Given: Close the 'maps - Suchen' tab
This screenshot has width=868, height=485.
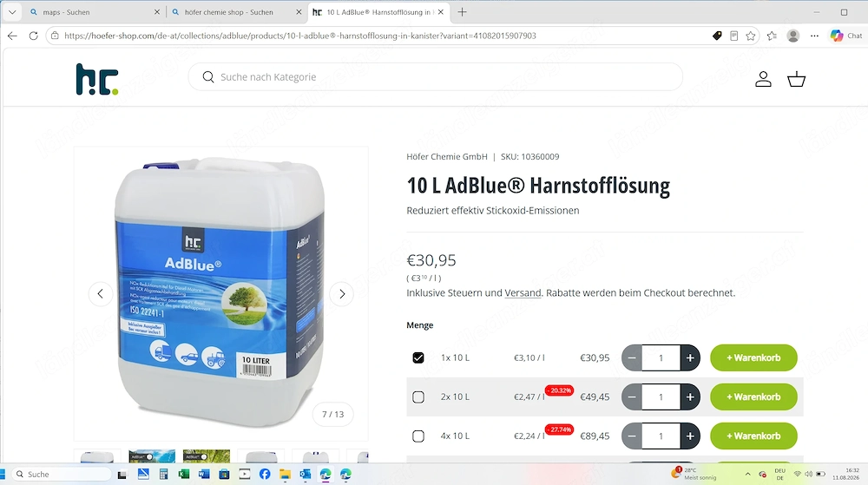Looking at the screenshot, I should 156,11.
